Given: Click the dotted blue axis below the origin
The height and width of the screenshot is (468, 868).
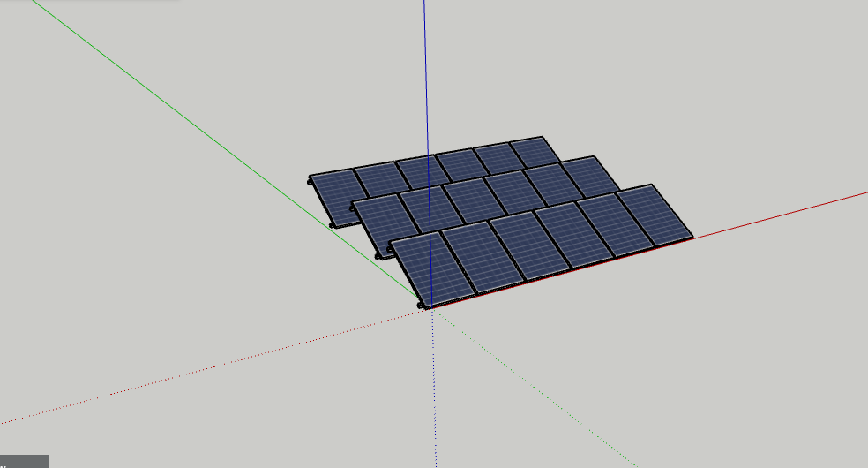Looking at the screenshot, I should (x=434, y=397).
